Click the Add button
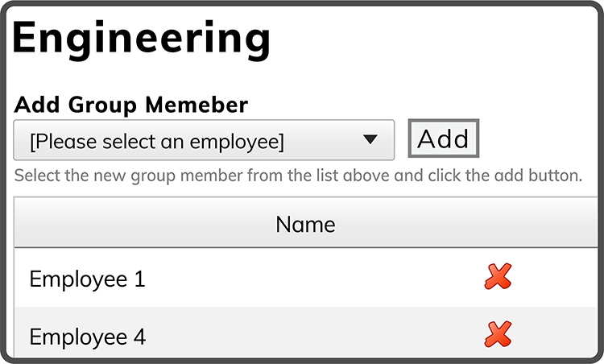Viewport: 604px width, 364px height. coord(444,139)
